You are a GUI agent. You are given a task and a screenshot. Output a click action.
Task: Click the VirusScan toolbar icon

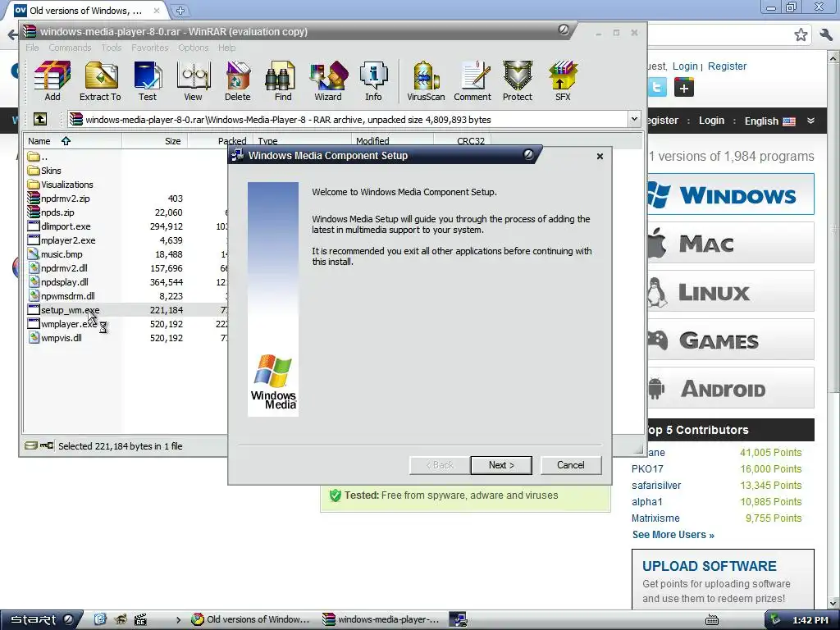[426, 81]
